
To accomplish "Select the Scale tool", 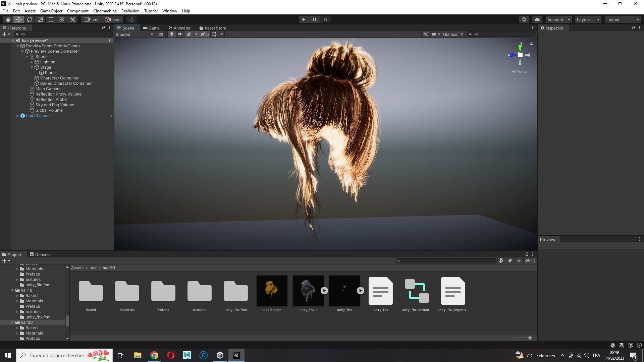I will pos(40,19).
